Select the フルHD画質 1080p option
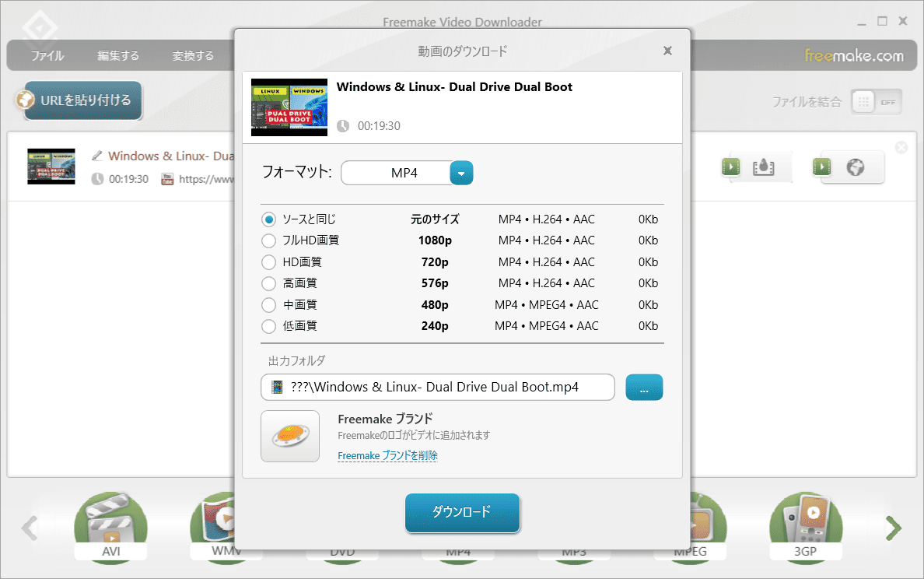The image size is (924, 579). (268, 240)
